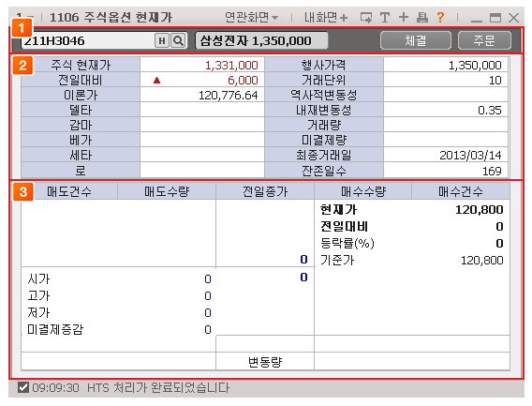Click the 행사가격 value 1,350,000
The height and width of the screenshot is (406, 532).
[475, 65]
